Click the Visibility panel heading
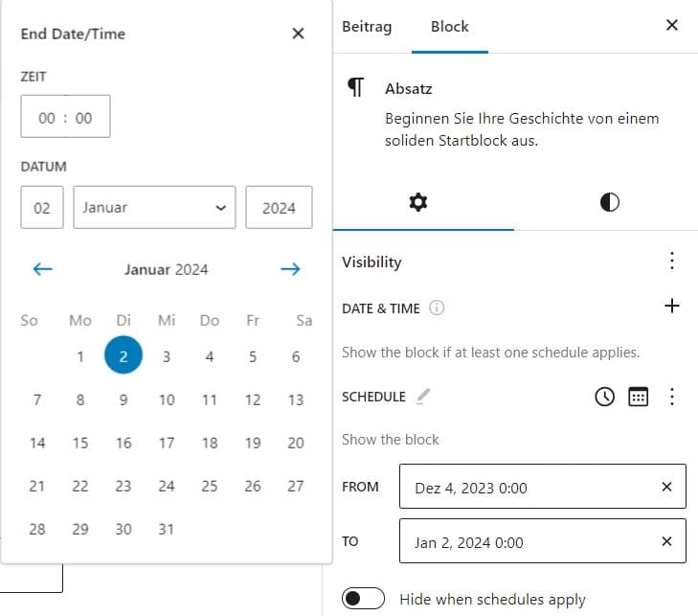The image size is (698, 616). (372, 262)
